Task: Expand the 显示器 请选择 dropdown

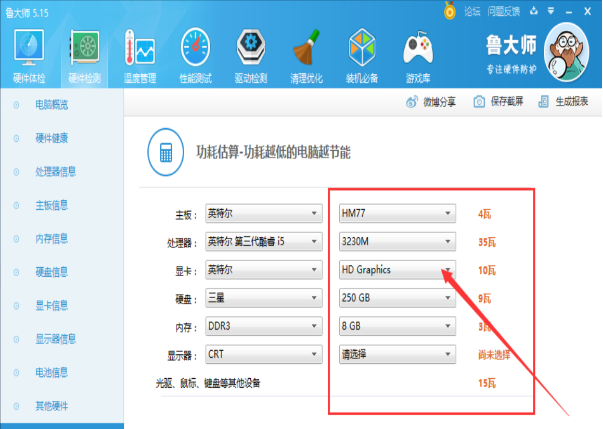Action: tap(397, 354)
